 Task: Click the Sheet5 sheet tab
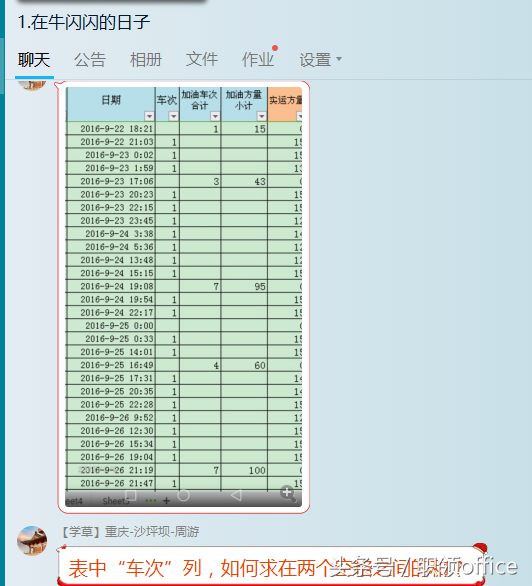point(116,501)
